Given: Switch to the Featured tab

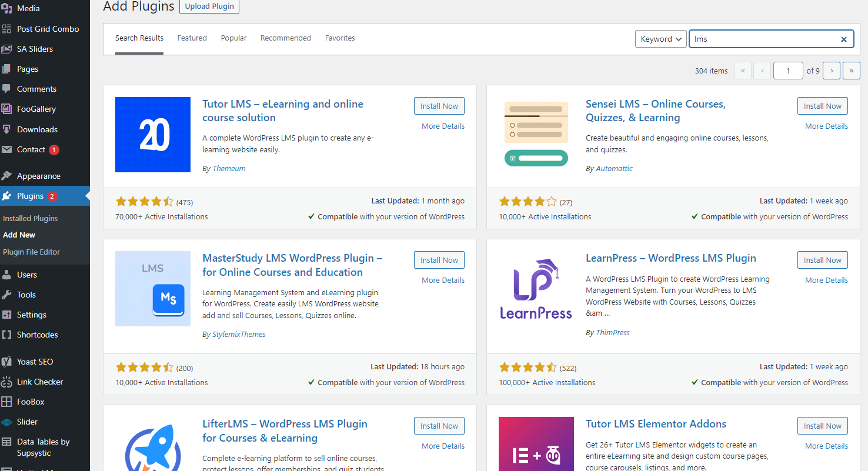Looking at the screenshot, I should click(x=192, y=38).
